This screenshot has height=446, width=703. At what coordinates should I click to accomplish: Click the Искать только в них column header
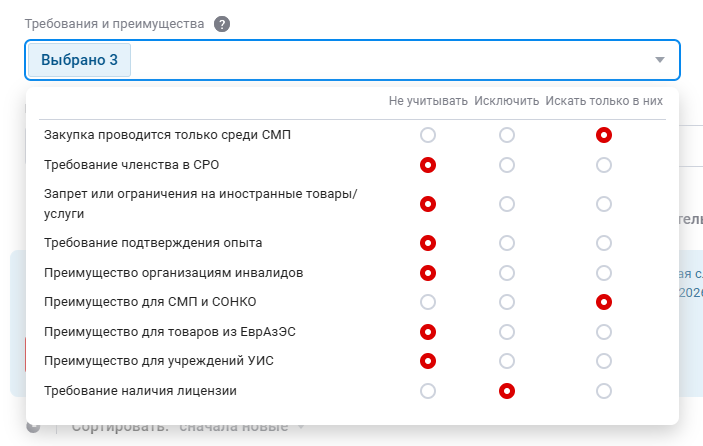(x=604, y=101)
